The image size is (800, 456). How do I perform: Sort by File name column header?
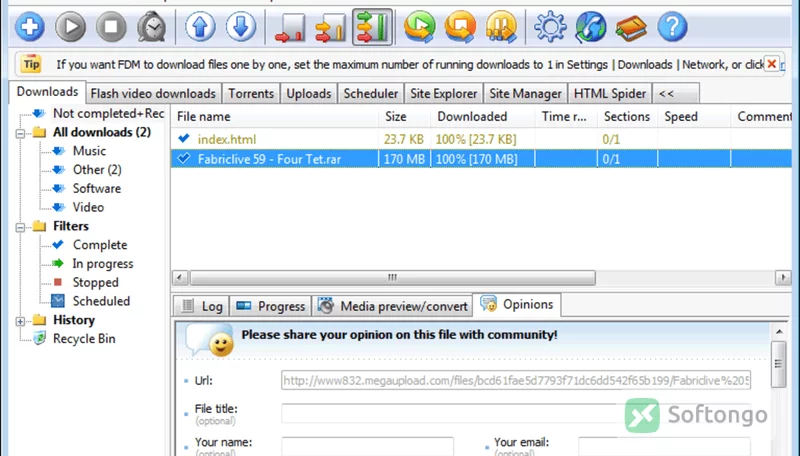pos(275,117)
